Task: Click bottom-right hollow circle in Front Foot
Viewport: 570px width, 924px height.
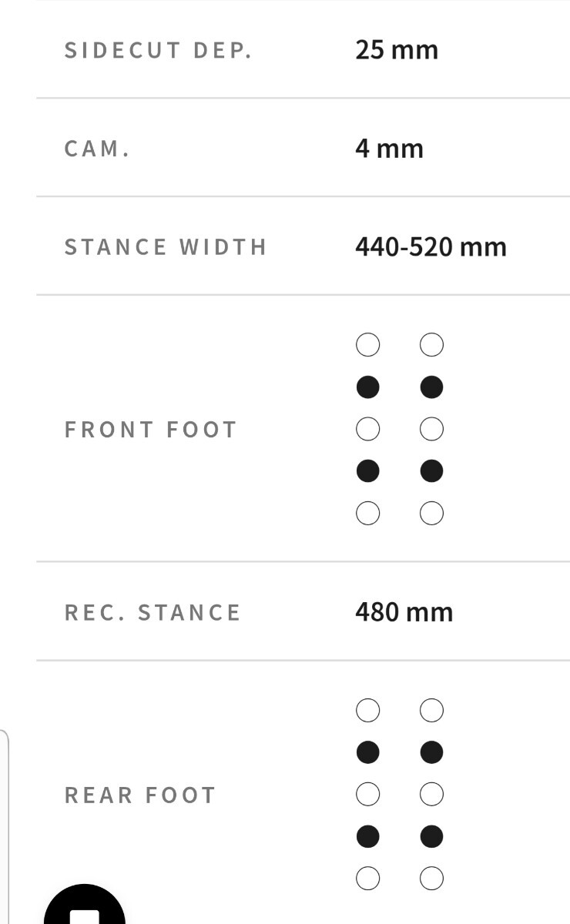Action: 431,513
